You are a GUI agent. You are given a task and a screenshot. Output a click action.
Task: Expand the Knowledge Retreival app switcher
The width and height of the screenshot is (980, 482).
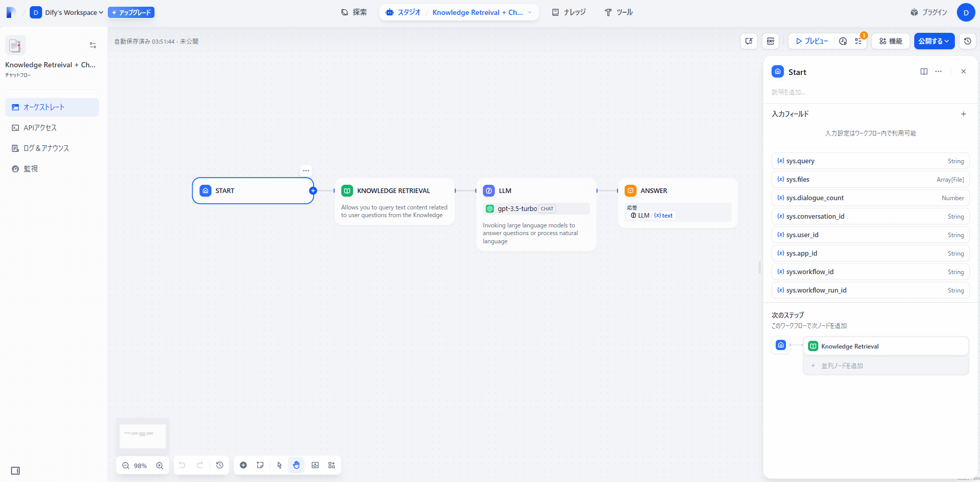[x=482, y=12]
